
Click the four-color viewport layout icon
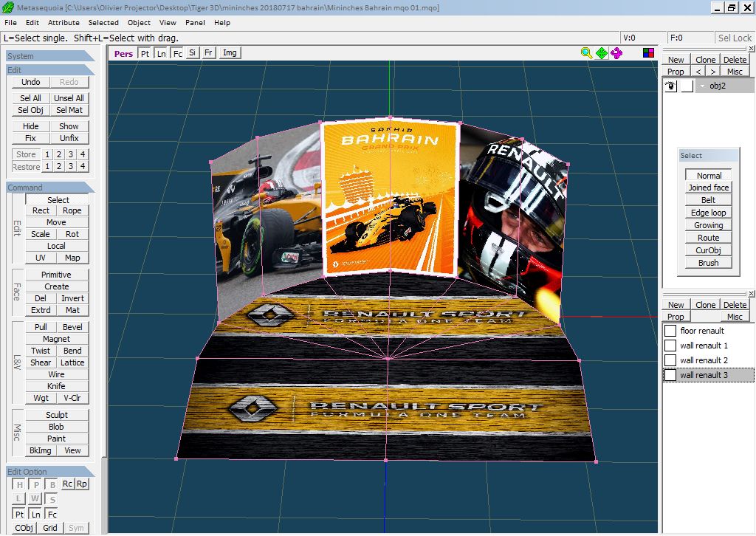(648, 52)
